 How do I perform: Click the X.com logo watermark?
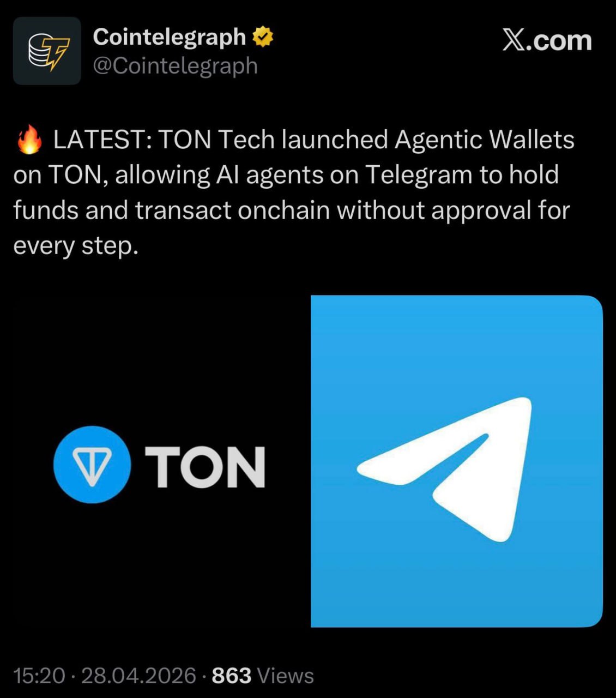[547, 40]
